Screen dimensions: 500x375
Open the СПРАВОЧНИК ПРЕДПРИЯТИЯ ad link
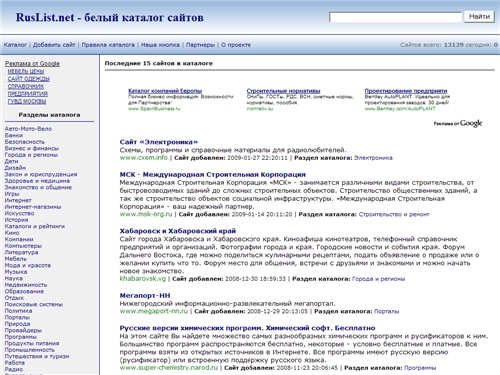pyautogui.click(x=28, y=90)
